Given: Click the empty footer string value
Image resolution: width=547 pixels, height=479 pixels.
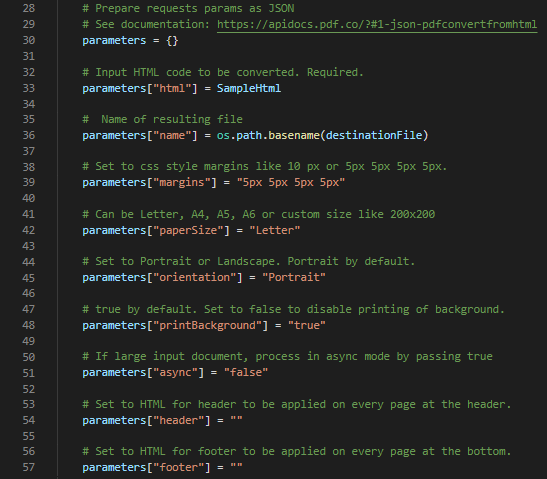Looking at the screenshot, I should tap(236, 467).
